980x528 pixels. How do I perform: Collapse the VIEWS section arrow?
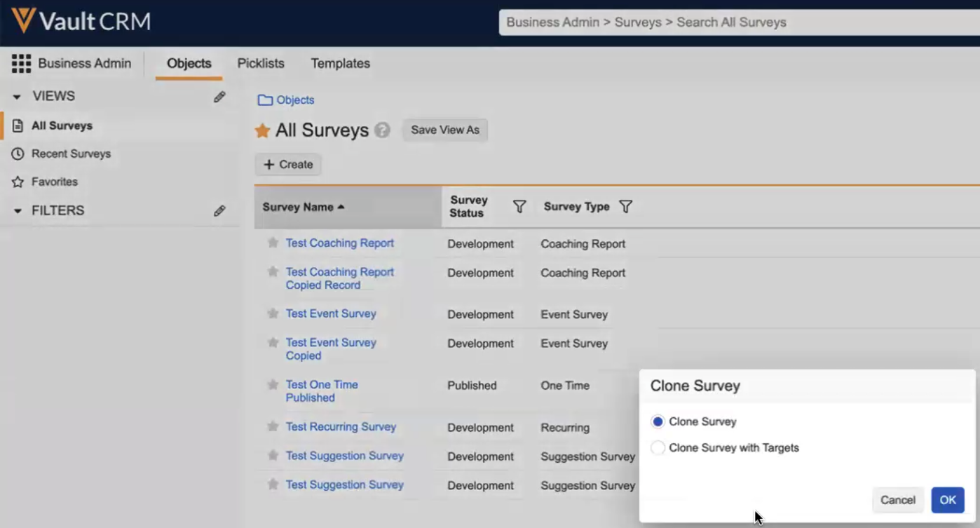17,97
